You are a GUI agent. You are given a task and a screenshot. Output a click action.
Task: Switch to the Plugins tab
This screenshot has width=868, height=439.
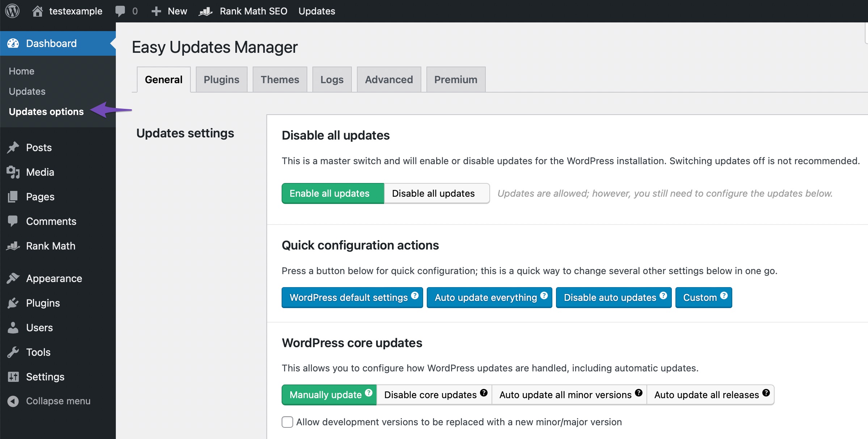(x=222, y=80)
